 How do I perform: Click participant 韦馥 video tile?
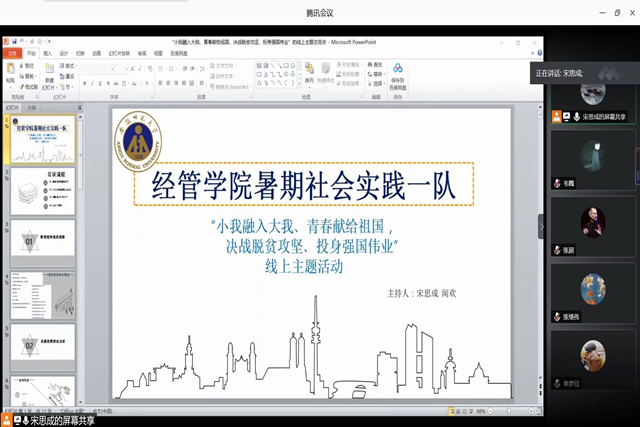click(593, 160)
